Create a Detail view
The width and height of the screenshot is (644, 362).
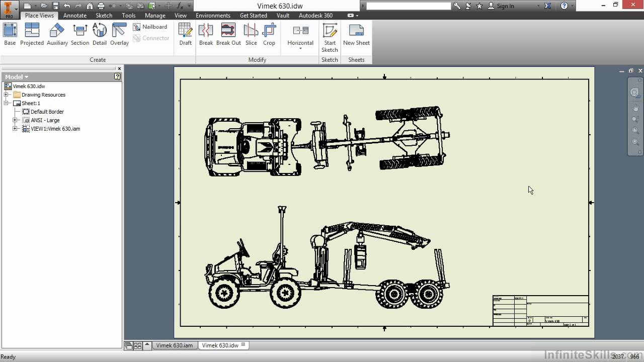click(x=99, y=34)
